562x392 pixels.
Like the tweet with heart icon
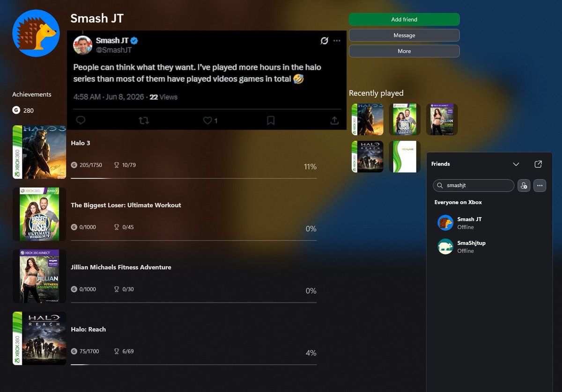point(207,120)
